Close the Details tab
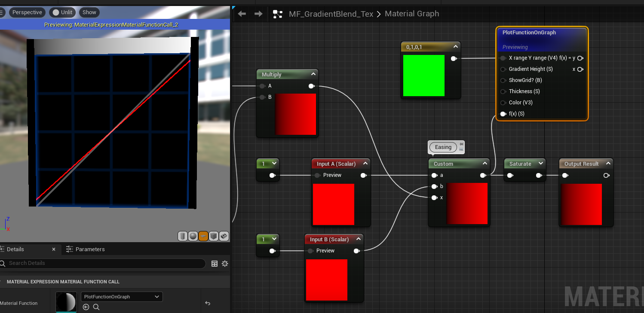Image resolution: width=644 pixels, height=313 pixels. [x=54, y=249]
